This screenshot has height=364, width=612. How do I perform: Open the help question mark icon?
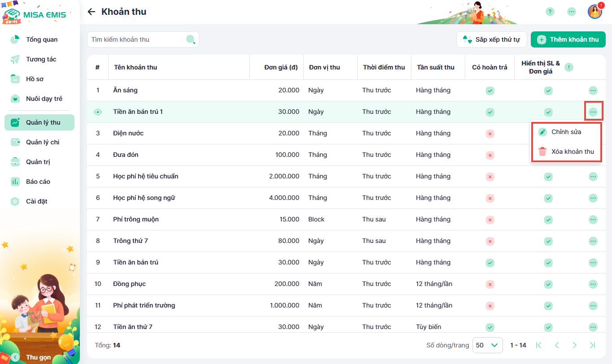(x=550, y=12)
